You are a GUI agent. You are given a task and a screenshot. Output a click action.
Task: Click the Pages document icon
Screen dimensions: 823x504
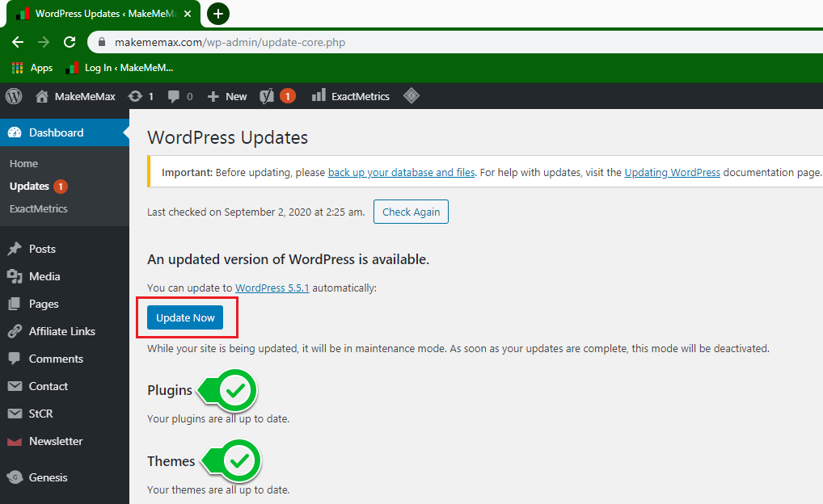point(15,304)
